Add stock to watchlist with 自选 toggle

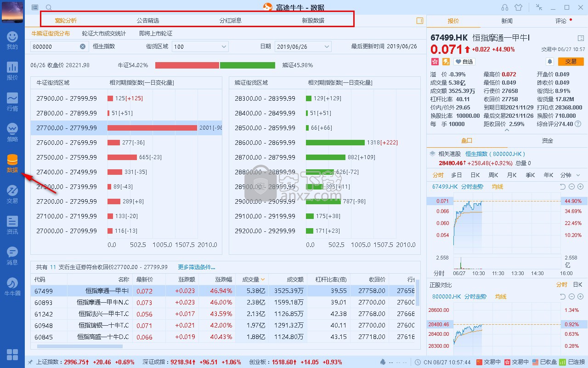[464, 62]
